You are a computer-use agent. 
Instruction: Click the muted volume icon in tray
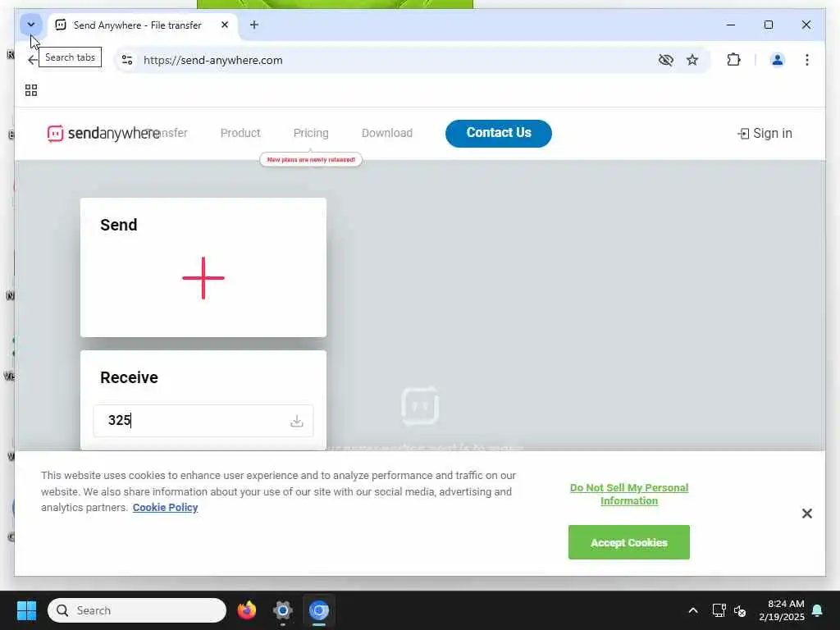(x=740, y=610)
